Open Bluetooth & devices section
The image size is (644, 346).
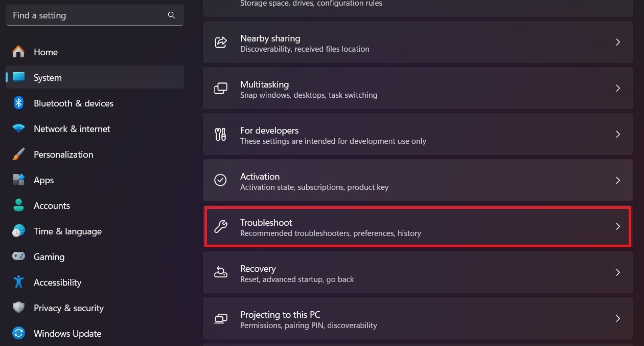[x=95, y=103]
